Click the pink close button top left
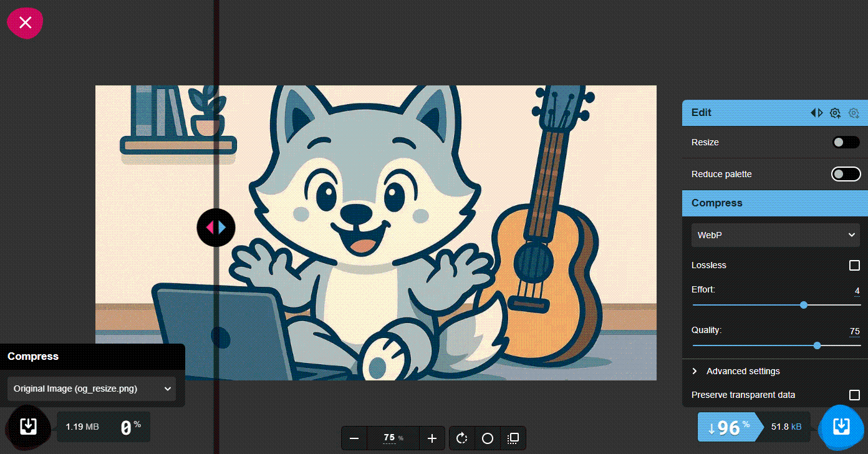 [24, 23]
